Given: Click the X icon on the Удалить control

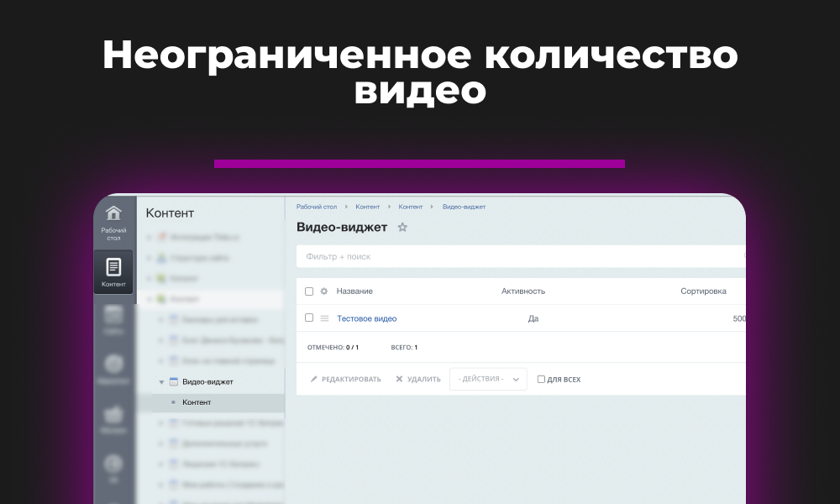Looking at the screenshot, I should click(x=399, y=379).
